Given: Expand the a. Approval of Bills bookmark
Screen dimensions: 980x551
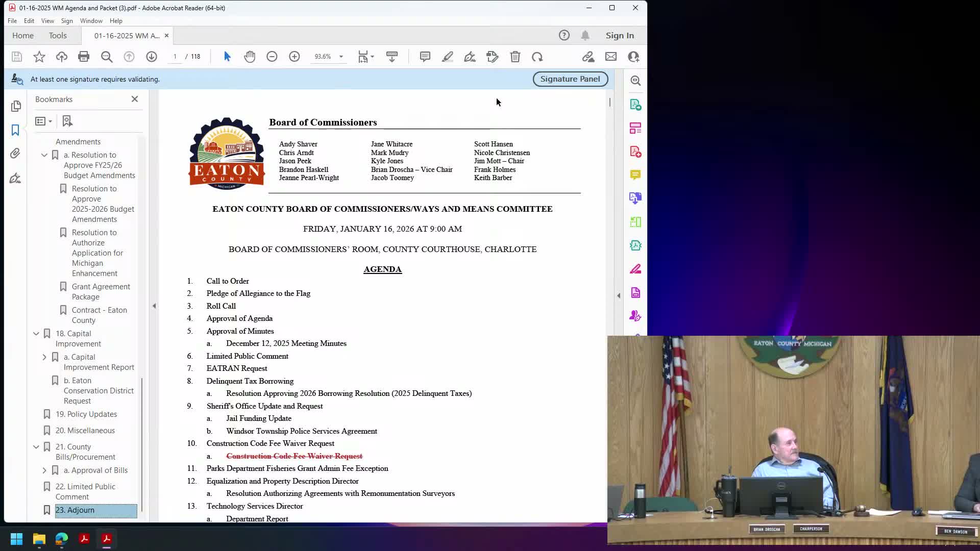Looking at the screenshot, I should coord(44,470).
